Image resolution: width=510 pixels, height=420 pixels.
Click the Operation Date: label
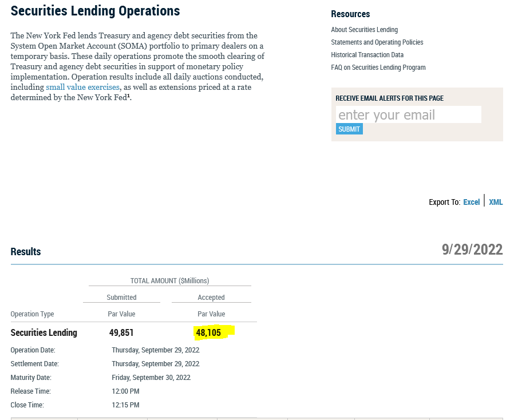(33, 350)
